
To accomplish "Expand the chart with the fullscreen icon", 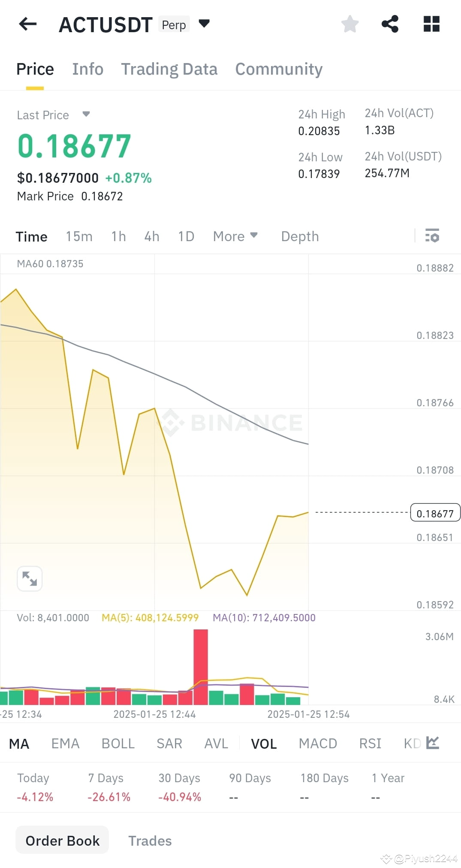I will pyautogui.click(x=29, y=579).
